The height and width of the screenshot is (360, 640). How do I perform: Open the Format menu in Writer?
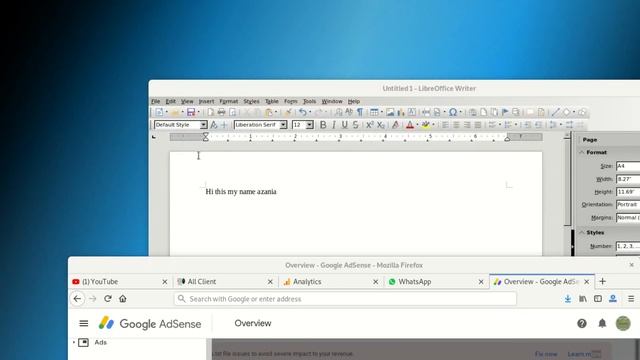pos(229,101)
